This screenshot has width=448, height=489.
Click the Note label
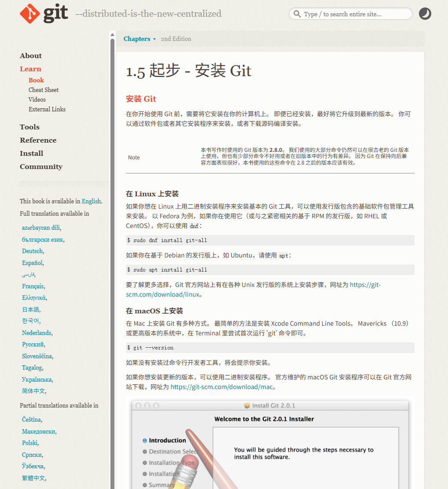coord(134,158)
